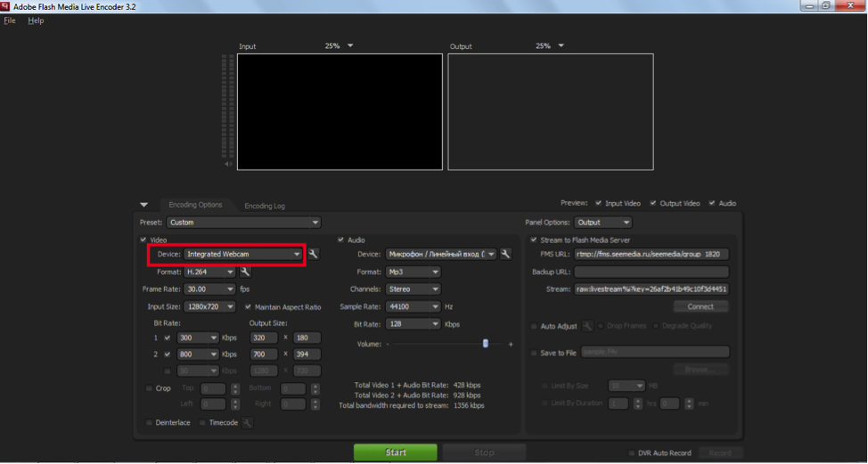This screenshot has height=464, width=868.
Task: Click the Adobe Flash Media Encoder title icon
Action: 5,6
